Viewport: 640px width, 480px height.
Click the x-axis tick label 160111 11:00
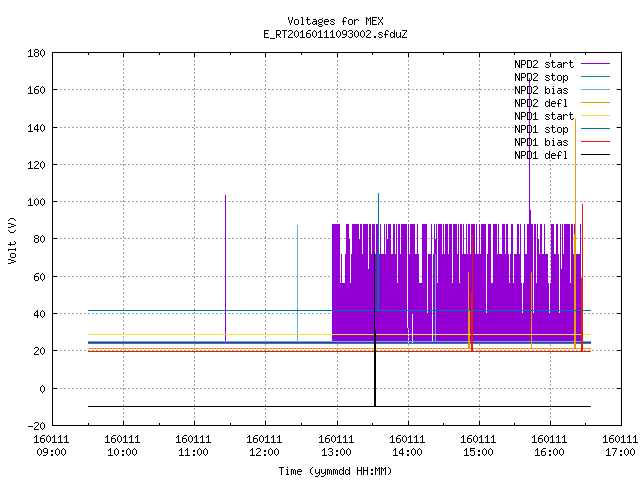point(193,446)
